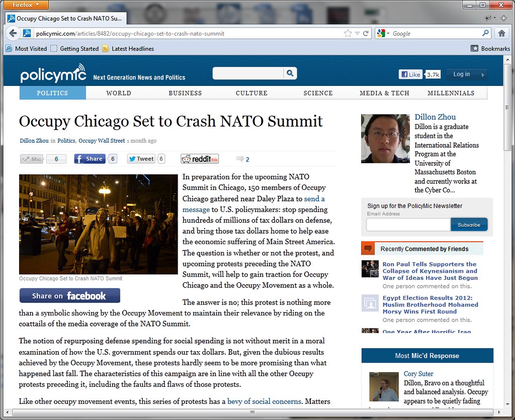Image resolution: width=515 pixels, height=420 pixels.
Task: Click the vertical page scrollbar thumb
Action: tap(507, 107)
